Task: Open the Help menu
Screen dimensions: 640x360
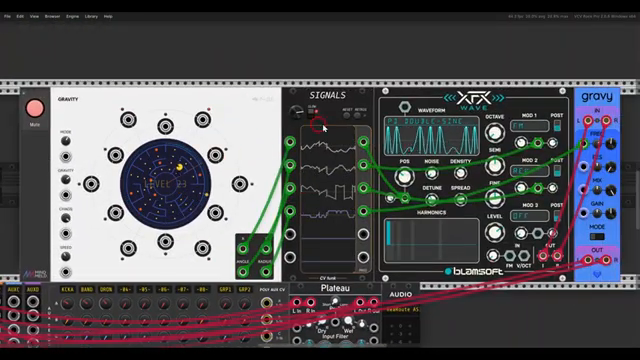Action: coord(108,16)
